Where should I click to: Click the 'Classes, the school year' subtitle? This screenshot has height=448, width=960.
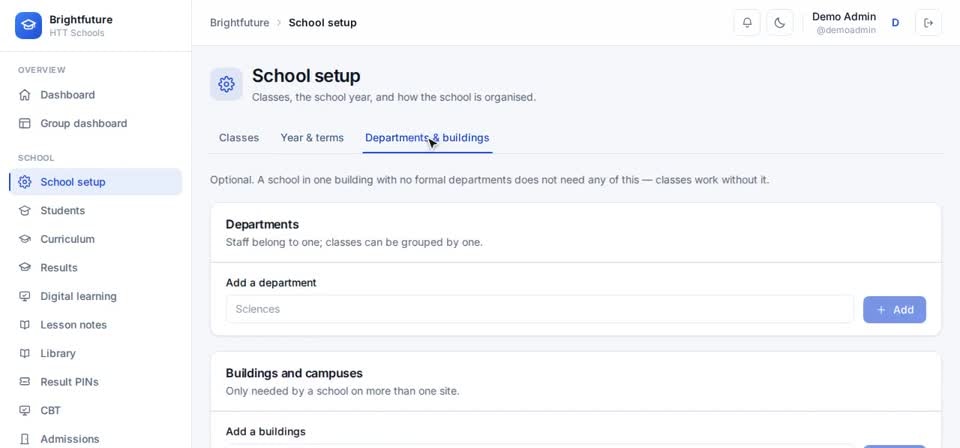click(394, 97)
